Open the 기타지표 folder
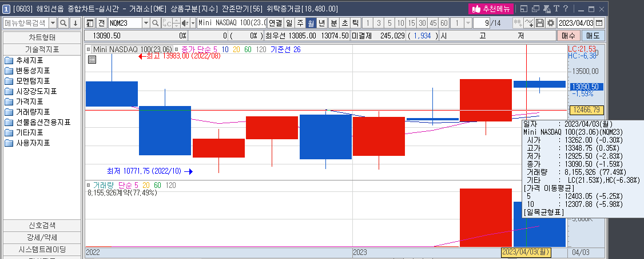 pyautogui.click(x=24, y=132)
